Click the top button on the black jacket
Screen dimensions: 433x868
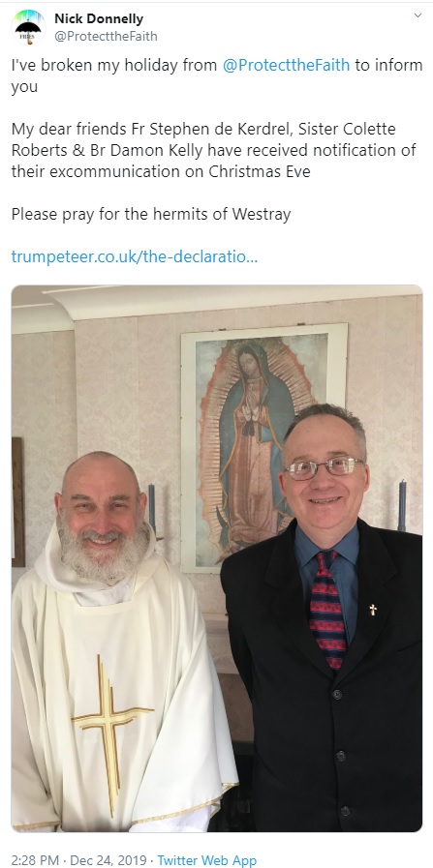click(x=336, y=694)
